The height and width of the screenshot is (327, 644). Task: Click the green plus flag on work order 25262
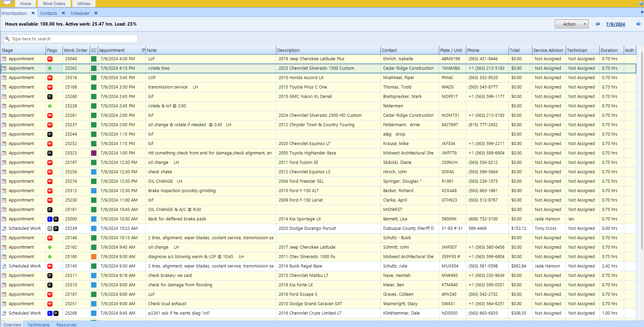click(x=50, y=68)
